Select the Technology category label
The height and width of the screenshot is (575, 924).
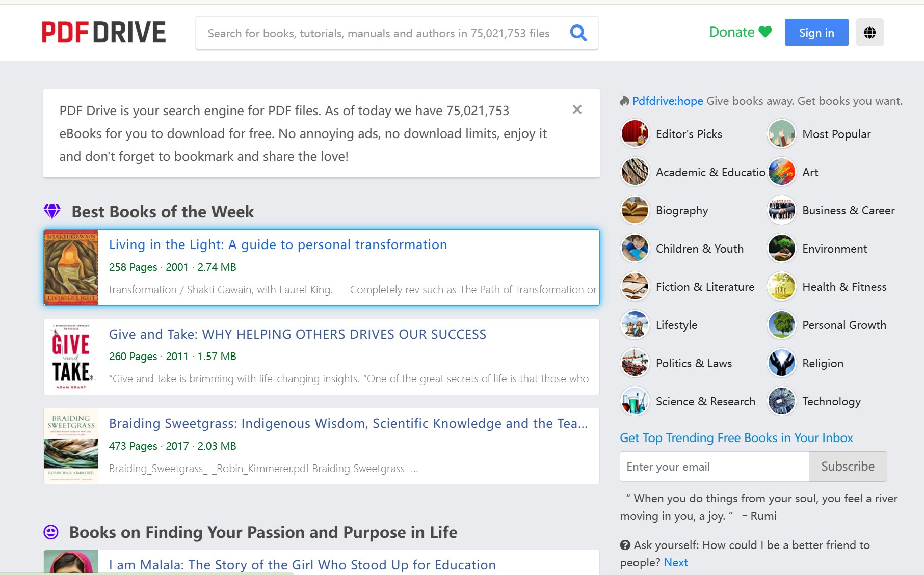click(x=831, y=401)
